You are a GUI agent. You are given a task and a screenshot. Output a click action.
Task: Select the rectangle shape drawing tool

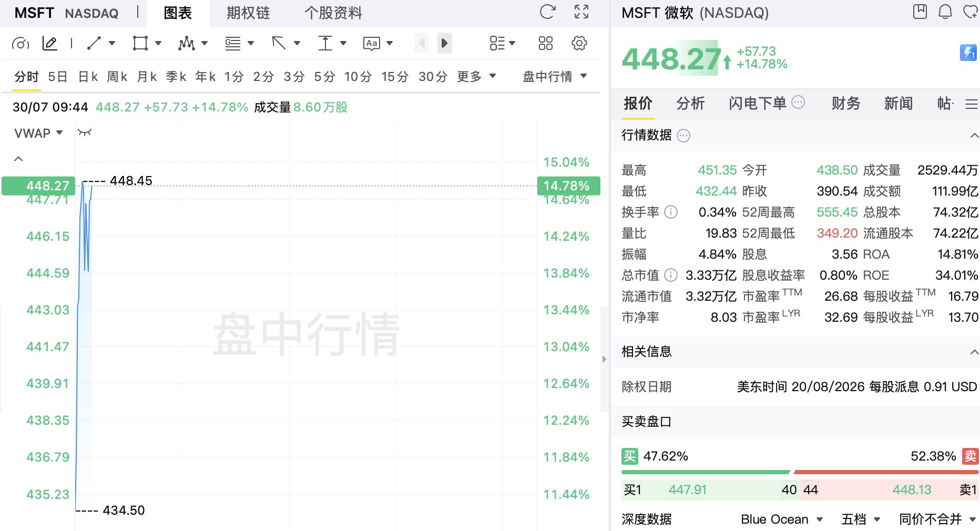pyautogui.click(x=140, y=43)
